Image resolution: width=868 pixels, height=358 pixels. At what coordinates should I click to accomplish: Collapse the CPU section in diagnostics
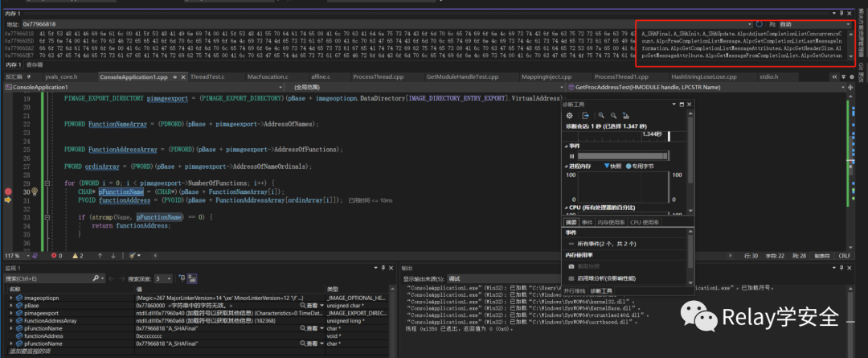pyautogui.click(x=567, y=208)
